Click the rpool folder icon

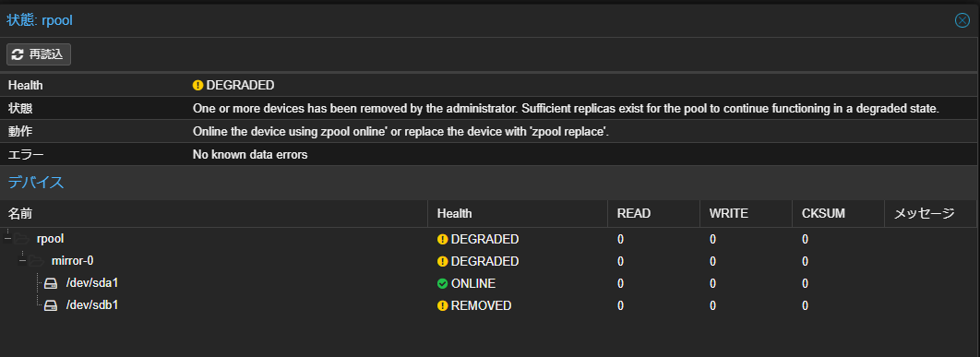21,238
